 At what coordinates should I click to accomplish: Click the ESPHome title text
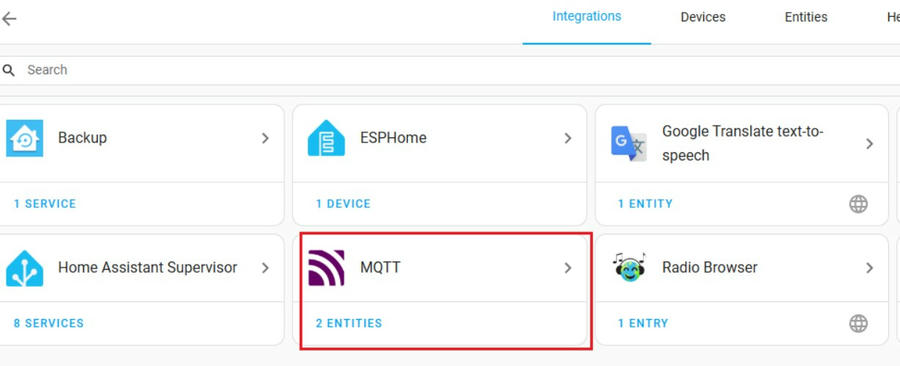[393, 138]
